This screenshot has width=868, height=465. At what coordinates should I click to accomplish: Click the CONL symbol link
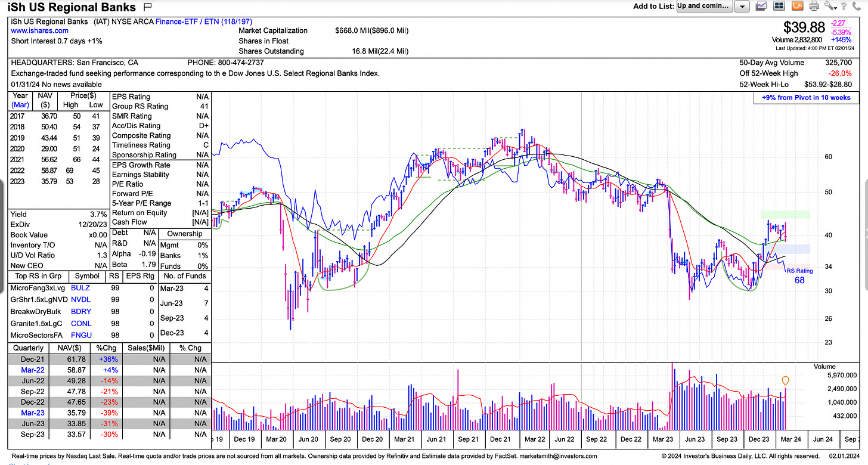point(81,324)
